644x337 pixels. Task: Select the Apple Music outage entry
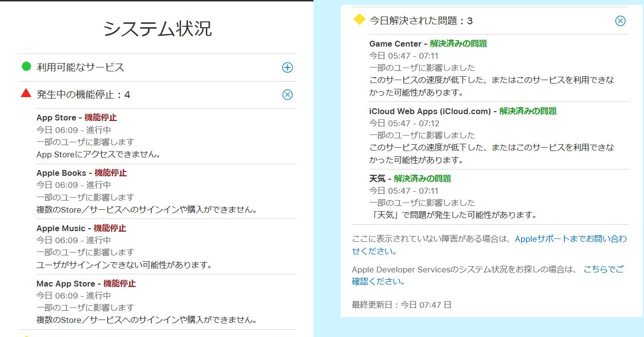tap(61, 228)
